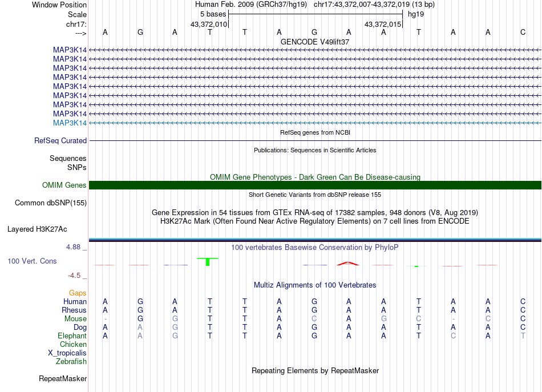
Task: Click the 100 Vert. Cons label
Action: pyautogui.click(x=32, y=261)
